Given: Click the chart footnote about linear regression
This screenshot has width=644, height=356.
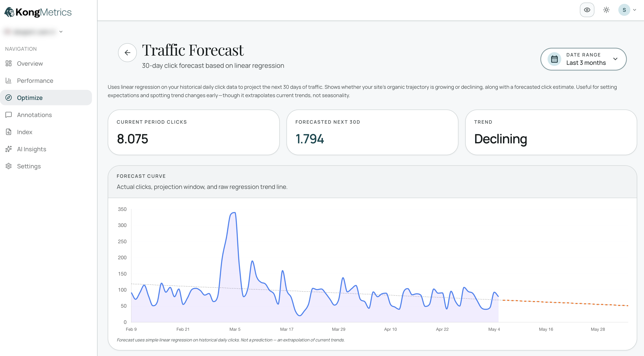Looking at the screenshot, I should tap(230, 340).
